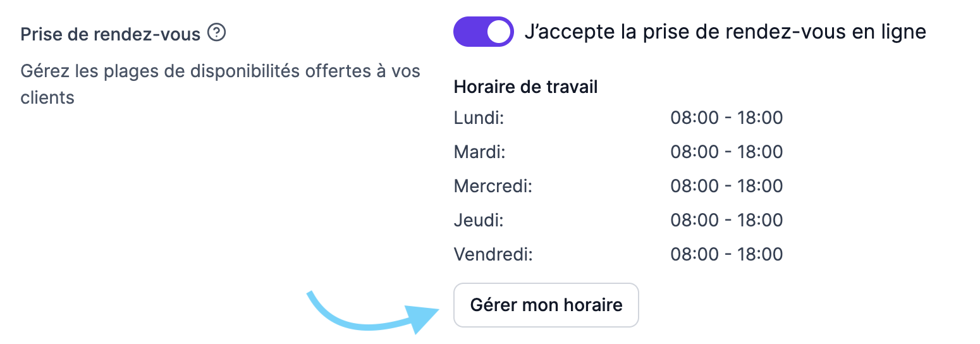
Task: Open the Gérer mon horaire button
Action: point(546,305)
